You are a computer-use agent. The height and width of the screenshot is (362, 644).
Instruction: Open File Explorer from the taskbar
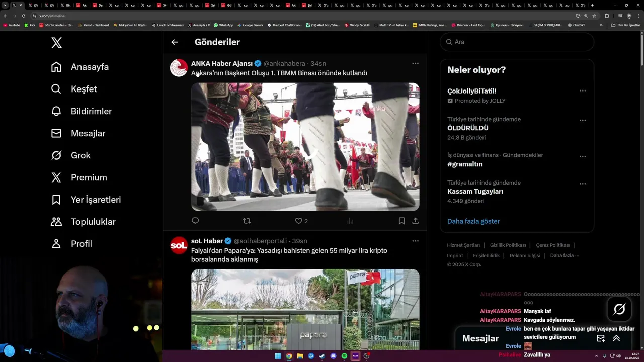300,356
